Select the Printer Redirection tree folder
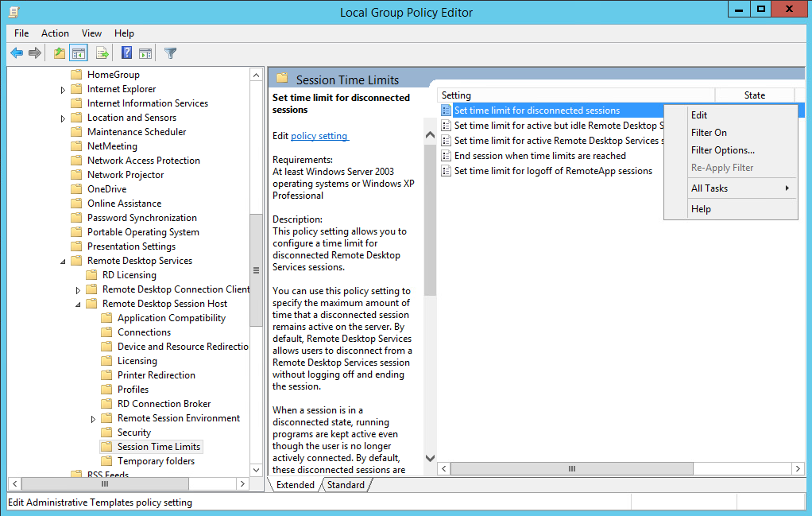This screenshot has height=516, width=812. tap(157, 375)
